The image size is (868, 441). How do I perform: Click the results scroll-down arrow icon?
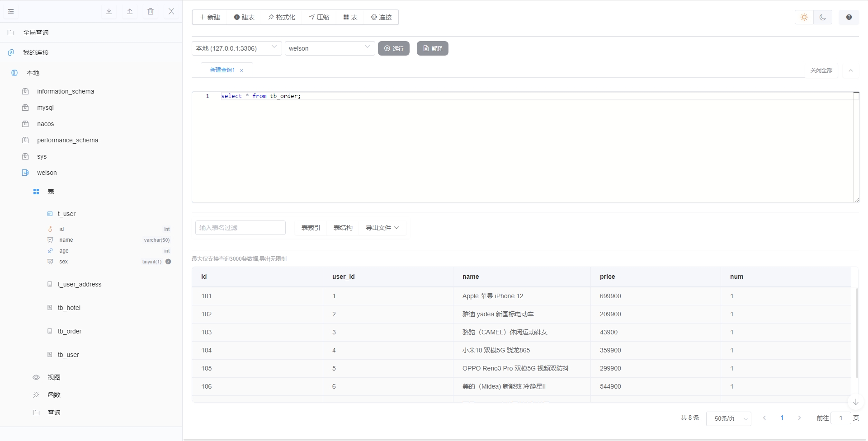pyautogui.click(x=855, y=402)
